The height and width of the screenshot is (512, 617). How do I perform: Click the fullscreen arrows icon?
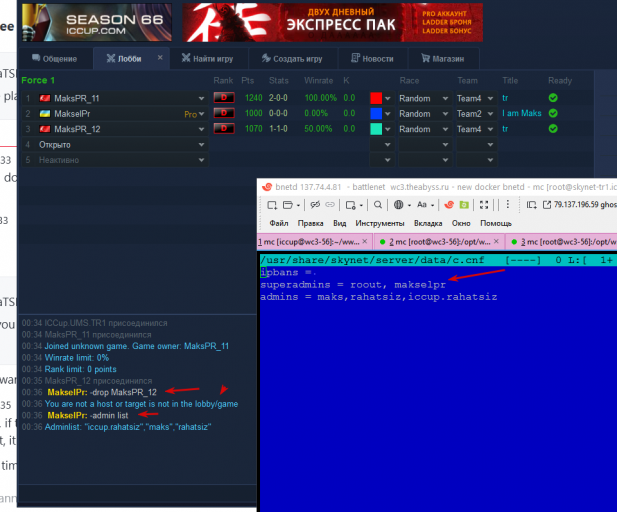[484, 205]
